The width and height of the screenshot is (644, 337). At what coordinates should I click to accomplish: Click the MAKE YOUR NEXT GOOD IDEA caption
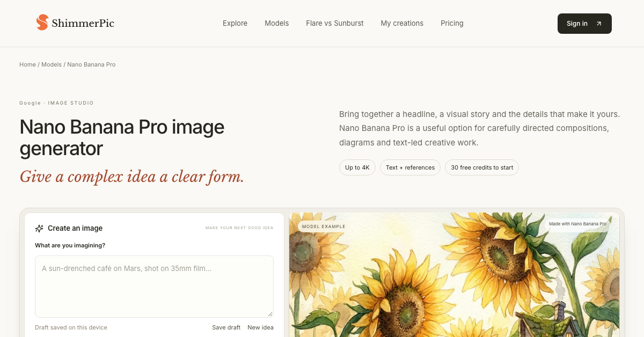click(x=239, y=228)
